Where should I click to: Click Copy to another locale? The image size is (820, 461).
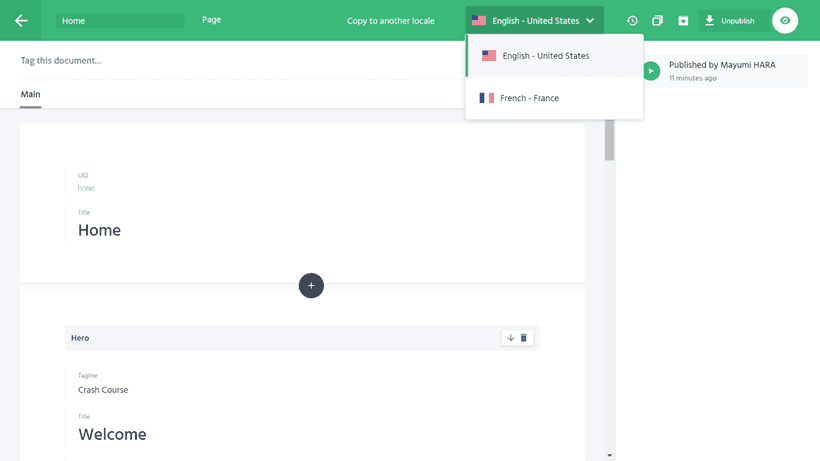(390, 21)
